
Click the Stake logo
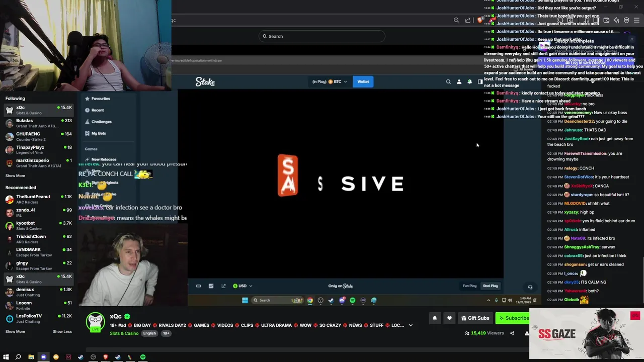point(205,81)
